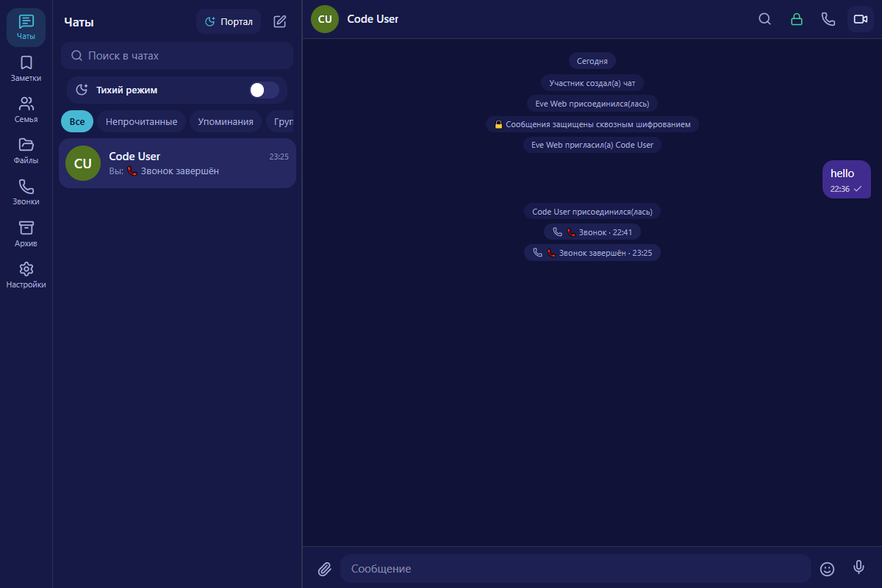Click the Чаты heading in the panel
Image resolution: width=882 pixels, height=588 pixels.
pyautogui.click(x=79, y=22)
